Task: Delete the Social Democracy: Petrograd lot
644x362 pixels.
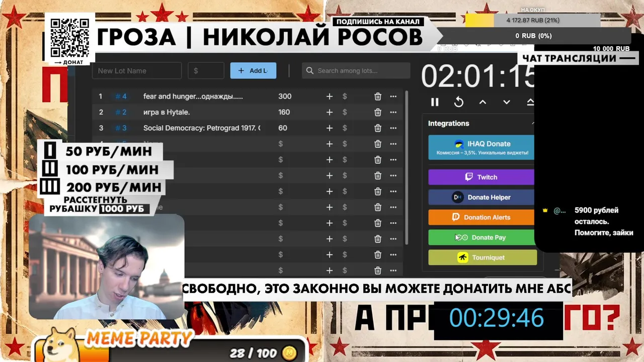Action: [x=378, y=128]
